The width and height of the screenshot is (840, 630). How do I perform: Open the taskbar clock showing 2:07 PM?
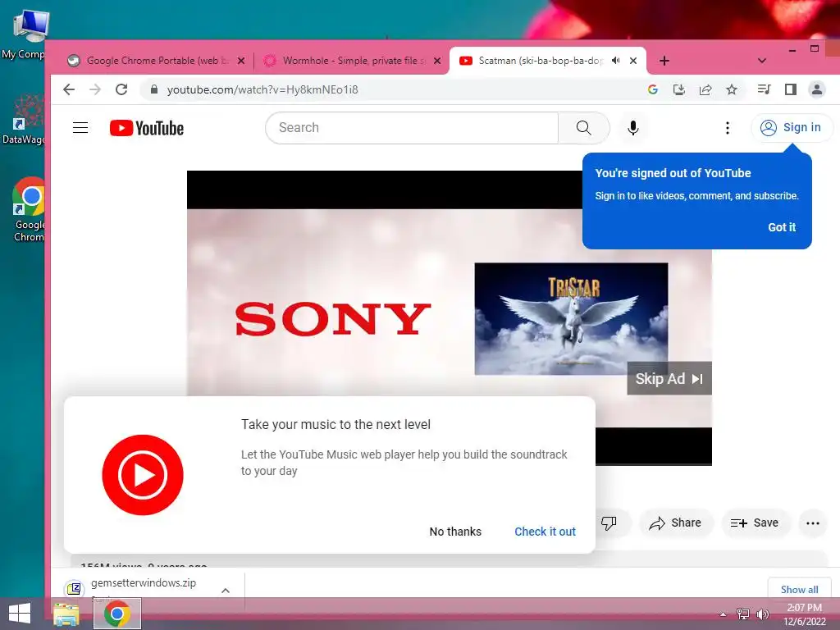point(804,614)
